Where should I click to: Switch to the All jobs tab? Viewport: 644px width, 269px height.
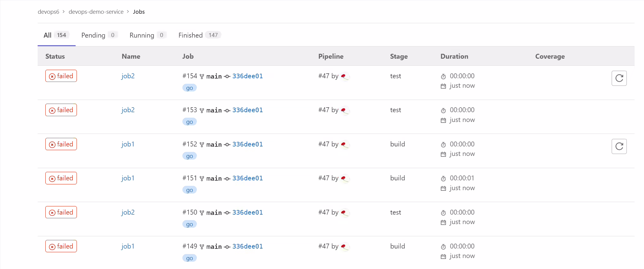[56, 35]
